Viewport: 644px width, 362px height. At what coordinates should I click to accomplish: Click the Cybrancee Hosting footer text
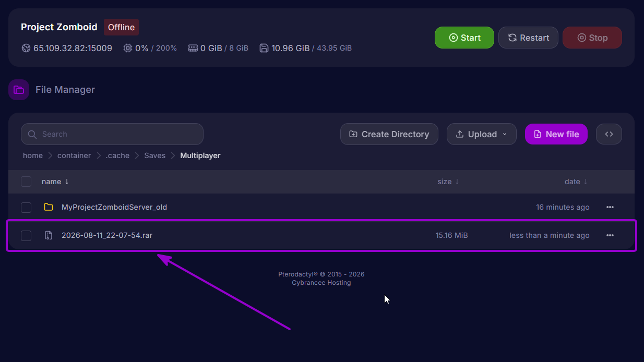point(321,283)
